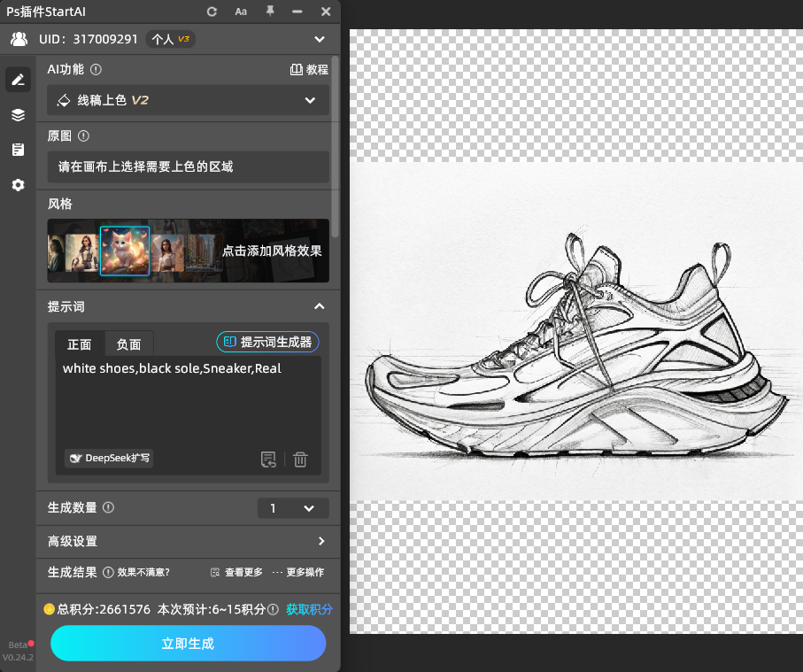Image resolution: width=803 pixels, height=672 pixels.
Task: Click the DeepSeek扩写 expand button
Action: pos(109,458)
